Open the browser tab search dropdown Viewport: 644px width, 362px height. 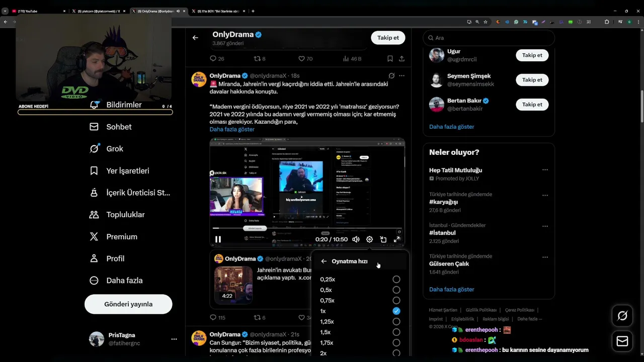click(5, 11)
